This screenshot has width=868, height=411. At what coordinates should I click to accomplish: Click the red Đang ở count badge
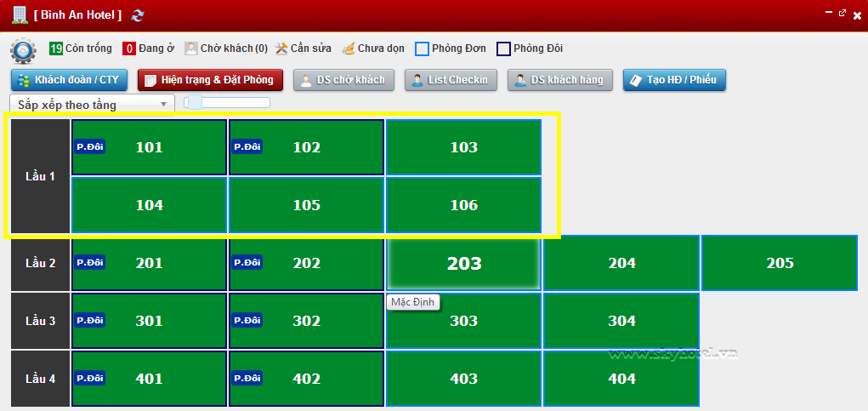click(129, 49)
